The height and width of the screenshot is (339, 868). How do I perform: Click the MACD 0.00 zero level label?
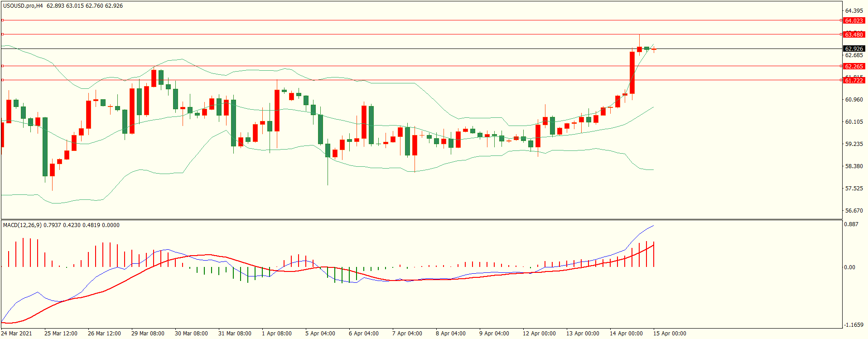click(849, 267)
